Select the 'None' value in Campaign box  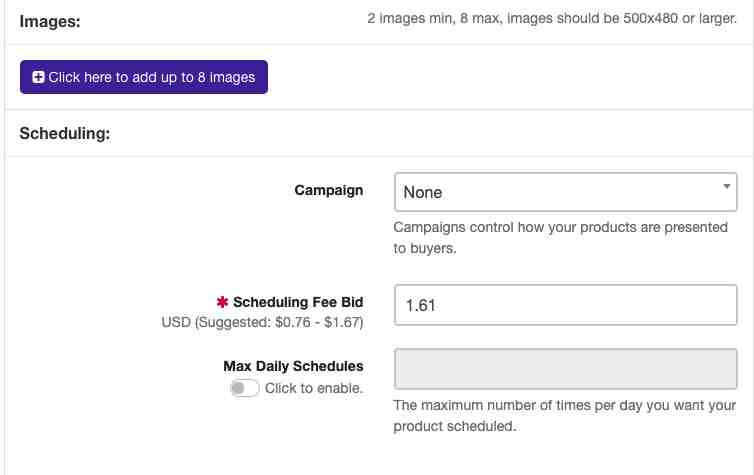coord(423,192)
